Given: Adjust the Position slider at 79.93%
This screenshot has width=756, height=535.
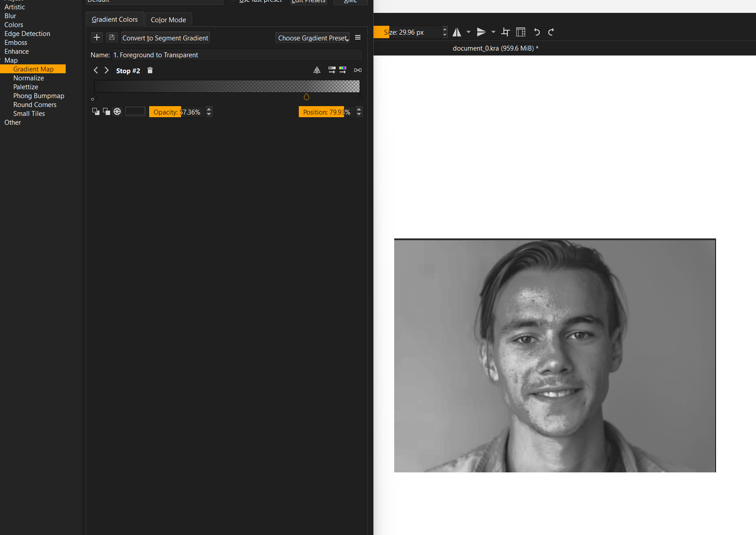Looking at the screenshot, I should point(327,112).
